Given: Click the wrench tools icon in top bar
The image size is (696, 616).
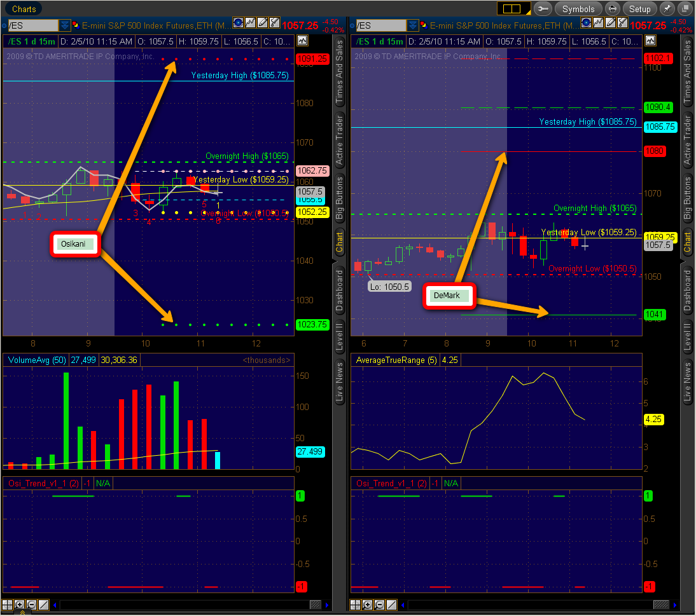Looking at the screenshot, I should point(543,9).
